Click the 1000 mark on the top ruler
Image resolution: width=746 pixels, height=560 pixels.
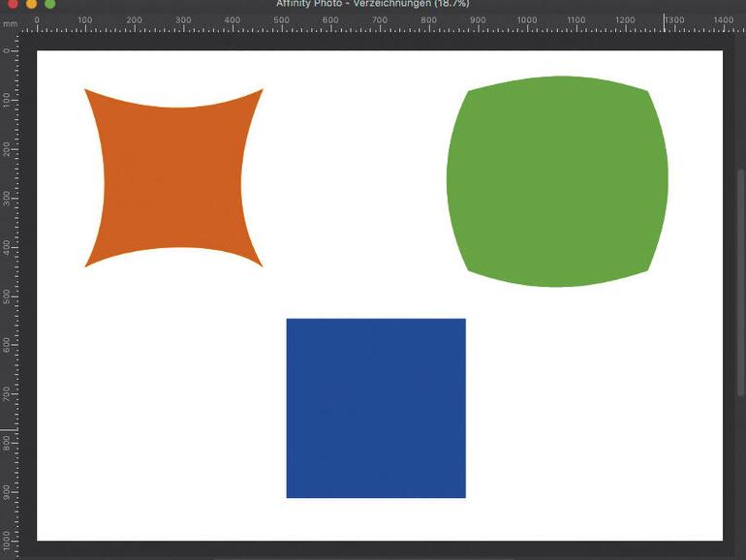tap(526, 21)
